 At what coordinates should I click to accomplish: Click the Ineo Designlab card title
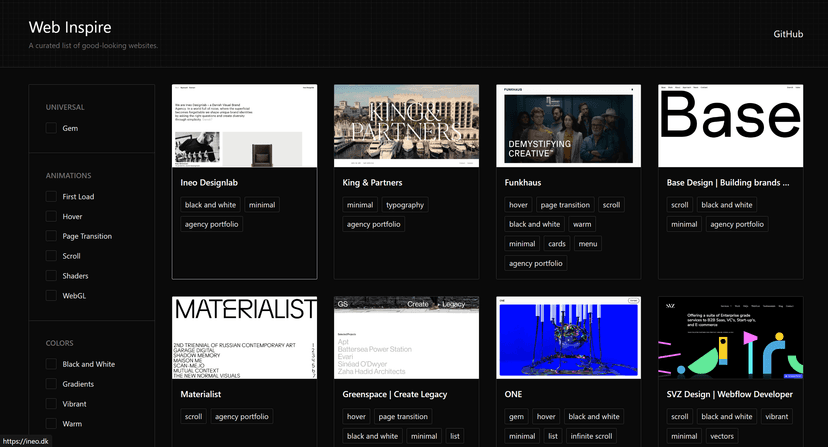pos(209,182)
